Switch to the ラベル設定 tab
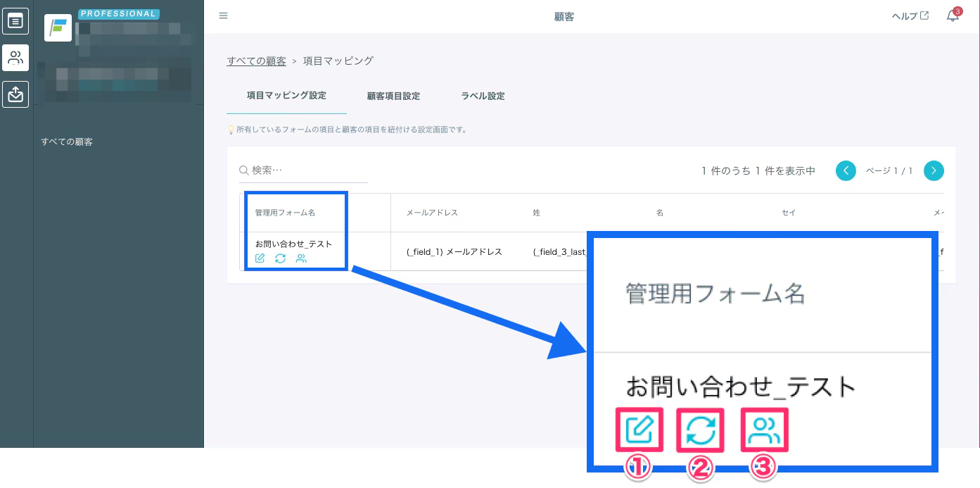The image size is (980, 488). pos(483,96)
